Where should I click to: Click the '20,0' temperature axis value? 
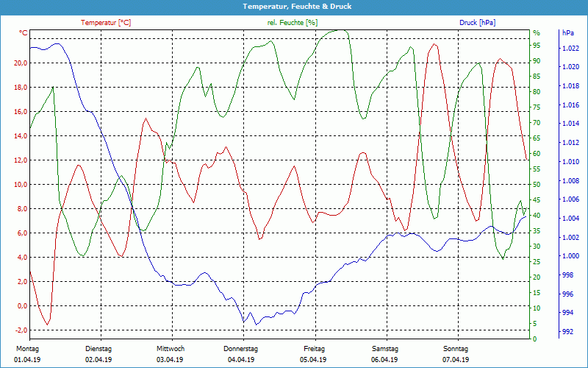(x=21, y=63)
